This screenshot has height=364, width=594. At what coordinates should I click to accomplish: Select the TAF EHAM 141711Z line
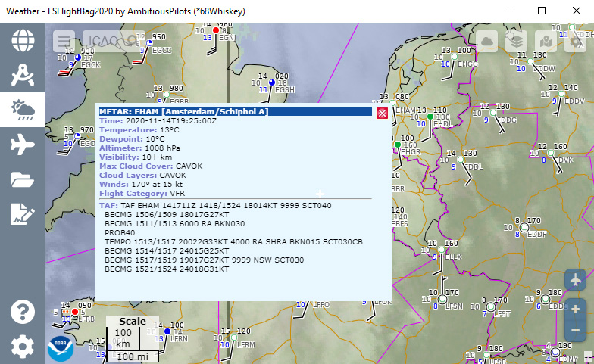[215, 206]
